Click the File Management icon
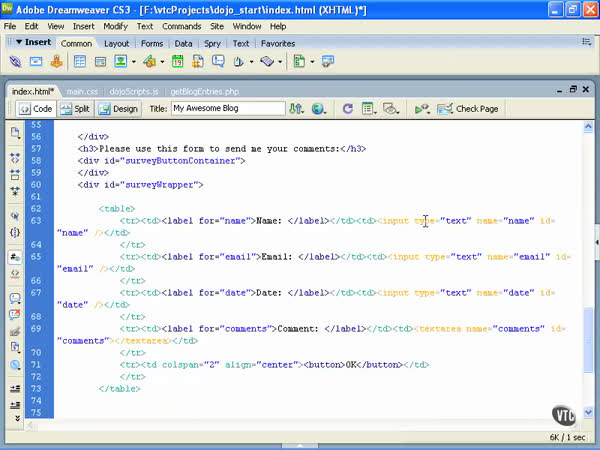Image resolution: width=600 pixels, height=450 pixels. point(296,109)
